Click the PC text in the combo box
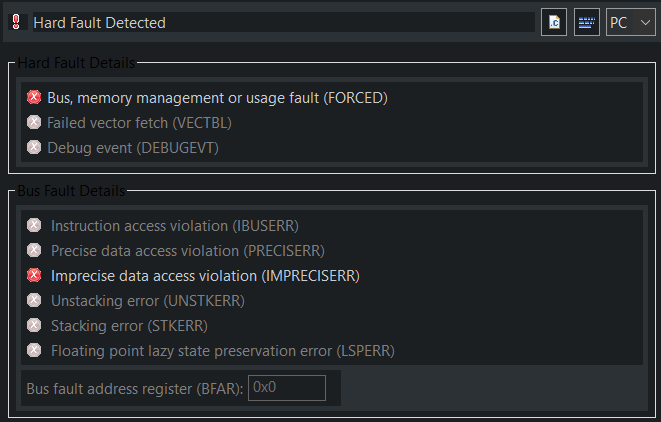This screenshot has width=661, height=422. pyautogui.click(x=618, y=23)
